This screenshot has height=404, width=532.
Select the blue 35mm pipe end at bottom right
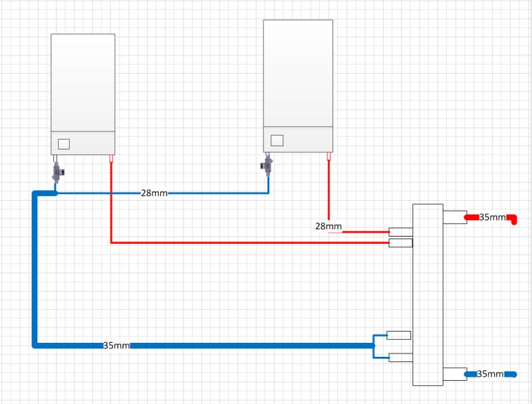pyautogui.click(x=511, y=374)
